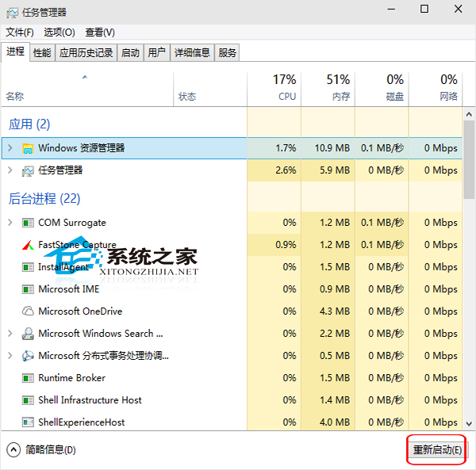Click the 后台进程 (22) group heading
476x470 pixels.
(44, 199)
